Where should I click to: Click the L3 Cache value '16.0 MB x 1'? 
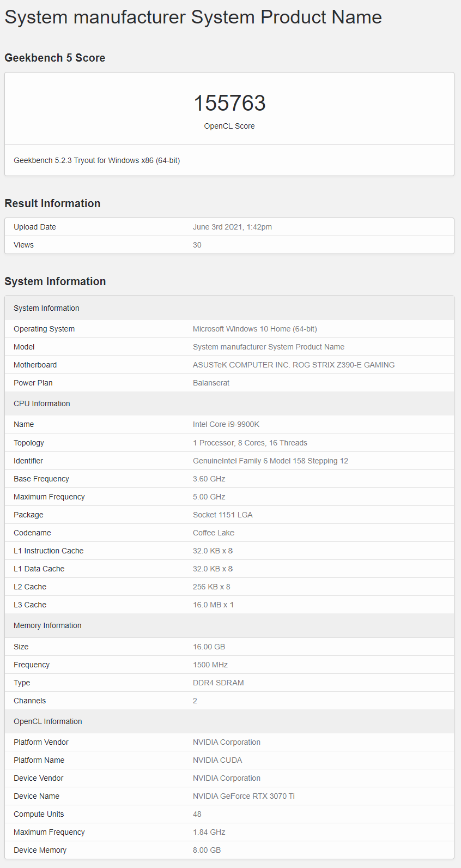point(213,605)
